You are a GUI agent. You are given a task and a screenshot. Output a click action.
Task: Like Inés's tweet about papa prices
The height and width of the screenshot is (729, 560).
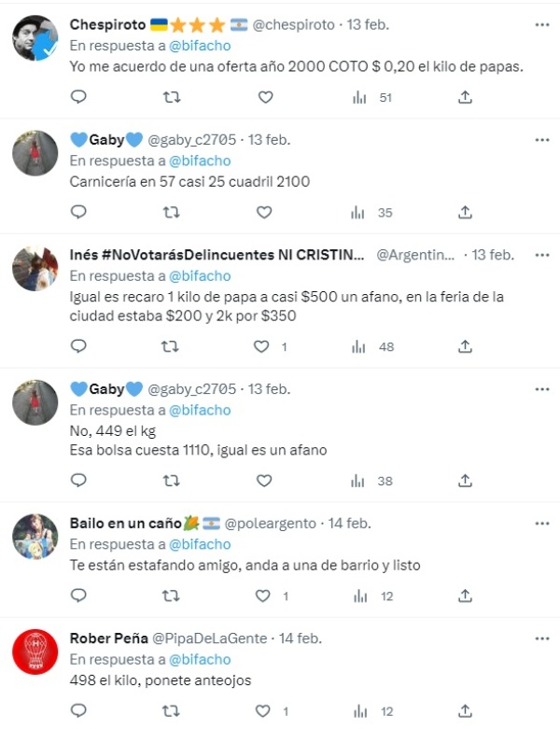coord(264,346)
